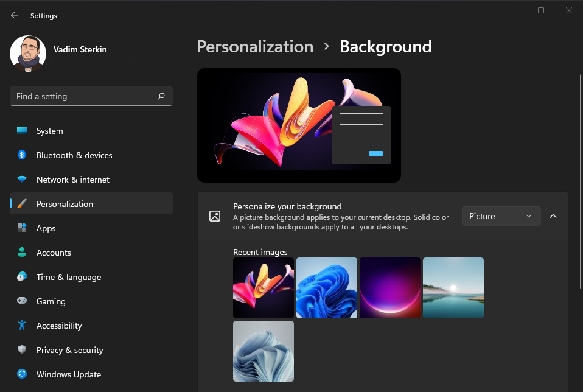The height and width of the screenshot is (392, 583).
Task: Click the Background page title
Action: [386, 47]
